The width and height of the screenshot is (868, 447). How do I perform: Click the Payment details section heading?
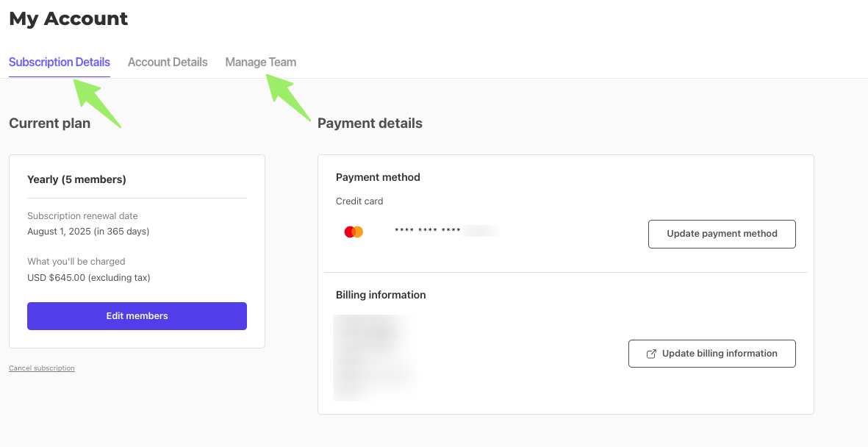coord(370,124)
